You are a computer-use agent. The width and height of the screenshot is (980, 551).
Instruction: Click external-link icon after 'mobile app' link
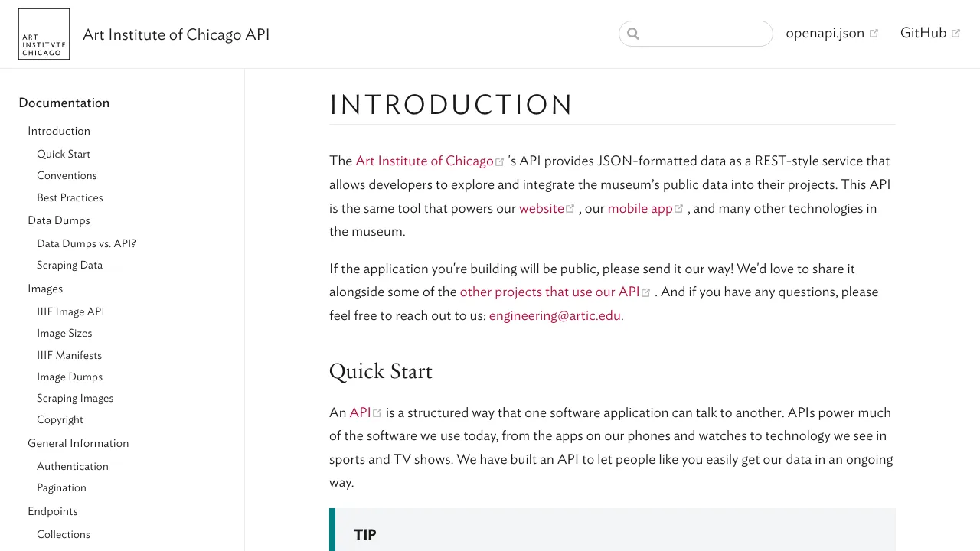[x=679, y=209]
